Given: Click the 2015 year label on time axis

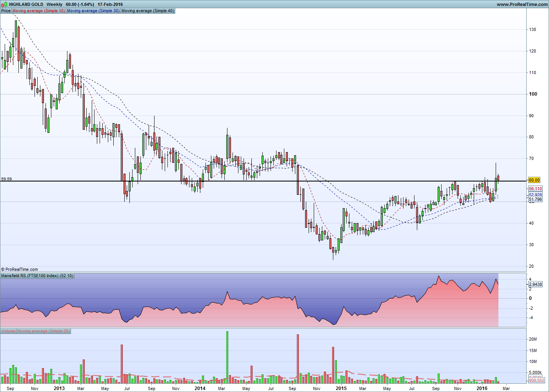Looking at the screenshot, I should click(x=341, y=388).
